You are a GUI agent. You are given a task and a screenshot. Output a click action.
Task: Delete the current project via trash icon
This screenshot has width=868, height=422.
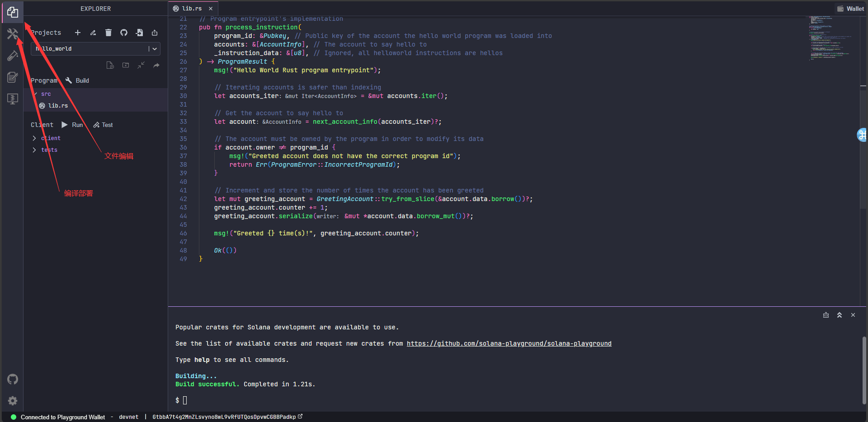pos(108,33)
